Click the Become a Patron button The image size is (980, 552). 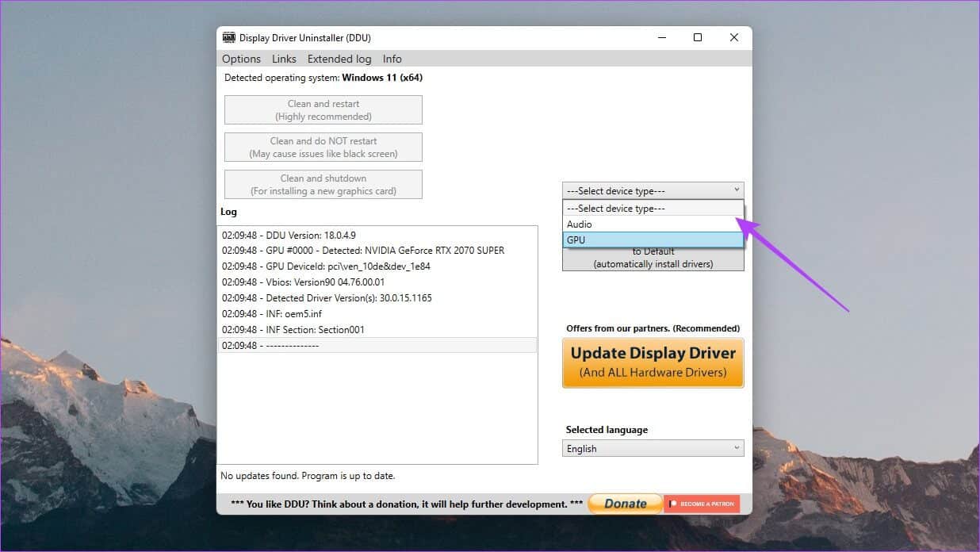coord(702,504)
